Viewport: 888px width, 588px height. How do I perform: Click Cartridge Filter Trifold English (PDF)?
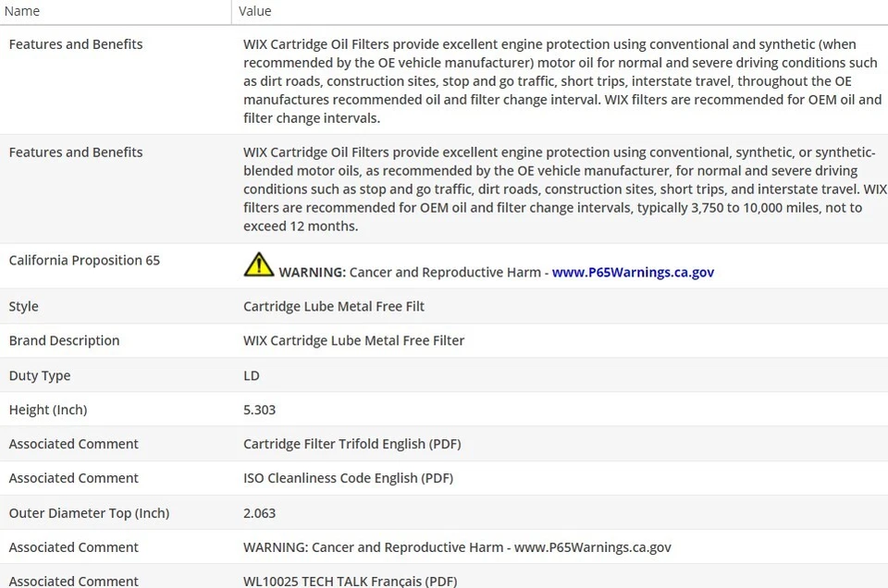[352, 444]
